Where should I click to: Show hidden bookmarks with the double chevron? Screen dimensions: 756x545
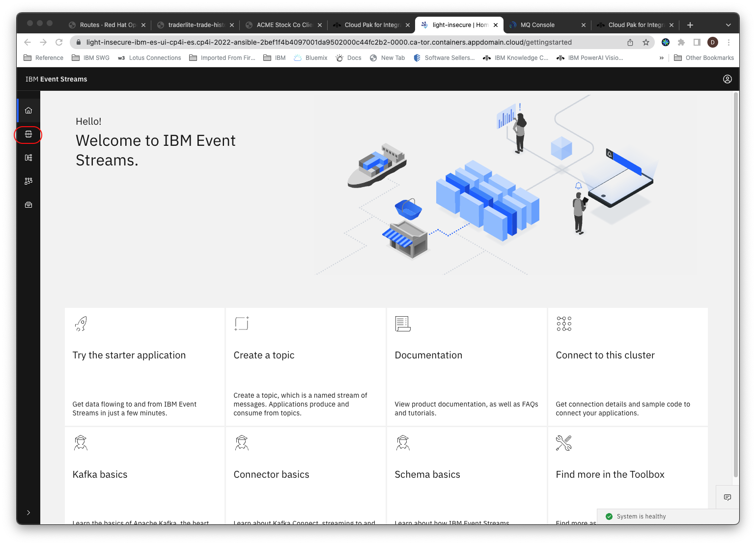pyautogui.click(x=662, y=58)
